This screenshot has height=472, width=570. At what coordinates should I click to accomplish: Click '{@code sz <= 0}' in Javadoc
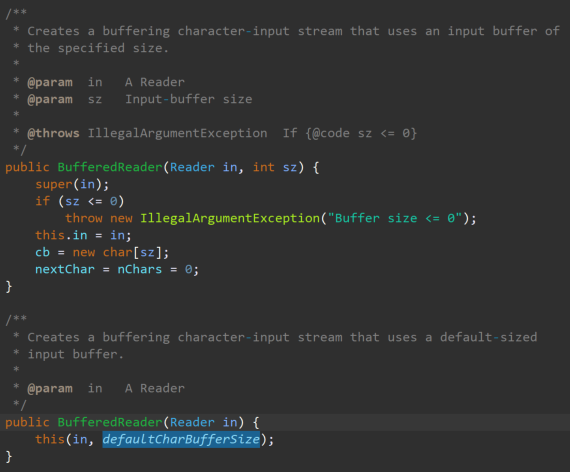click(x=361, y=133)
